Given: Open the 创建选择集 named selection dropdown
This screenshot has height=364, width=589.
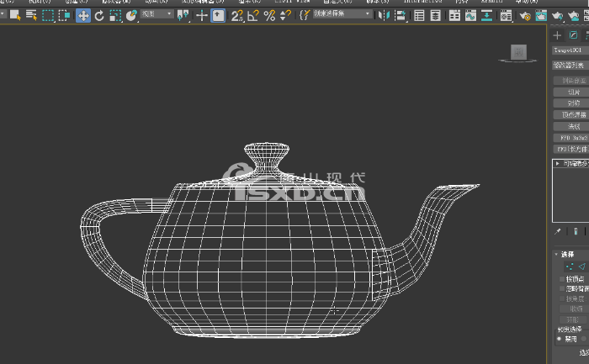Looking at the screenshot, I should pos(342,14).
